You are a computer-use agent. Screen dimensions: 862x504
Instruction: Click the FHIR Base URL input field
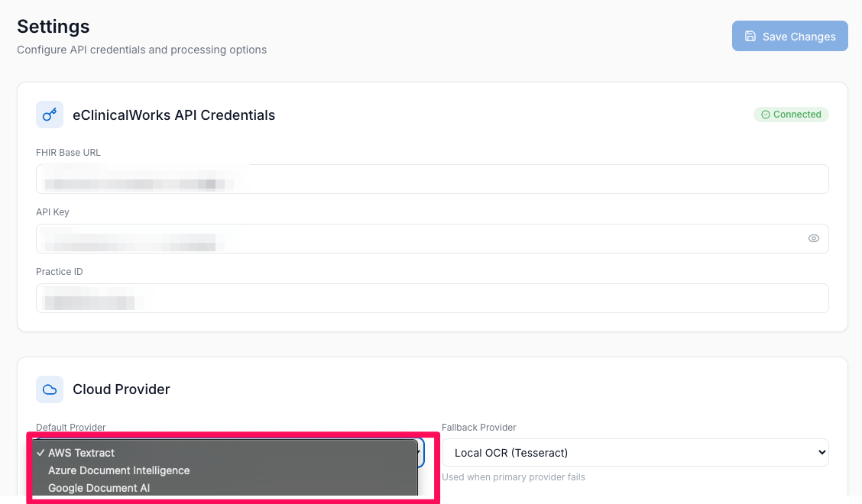point(432,179)
